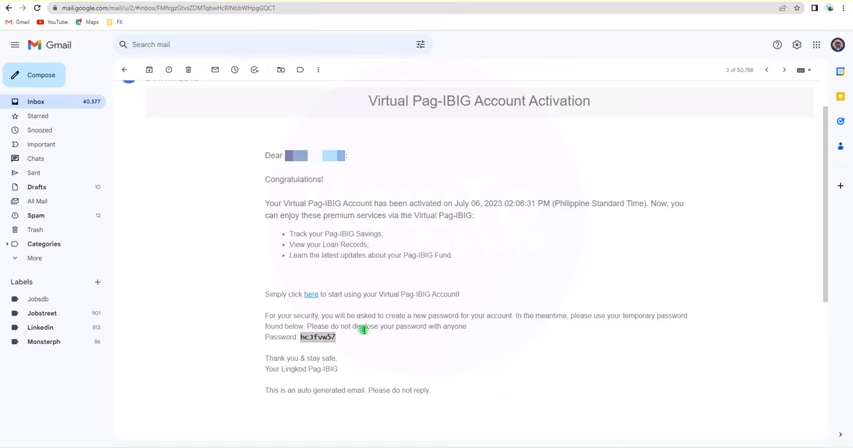Image resolution: width=853 pixels, height=448 pixels.
Task: Open the Starred folder
Action: coord(53,116)
